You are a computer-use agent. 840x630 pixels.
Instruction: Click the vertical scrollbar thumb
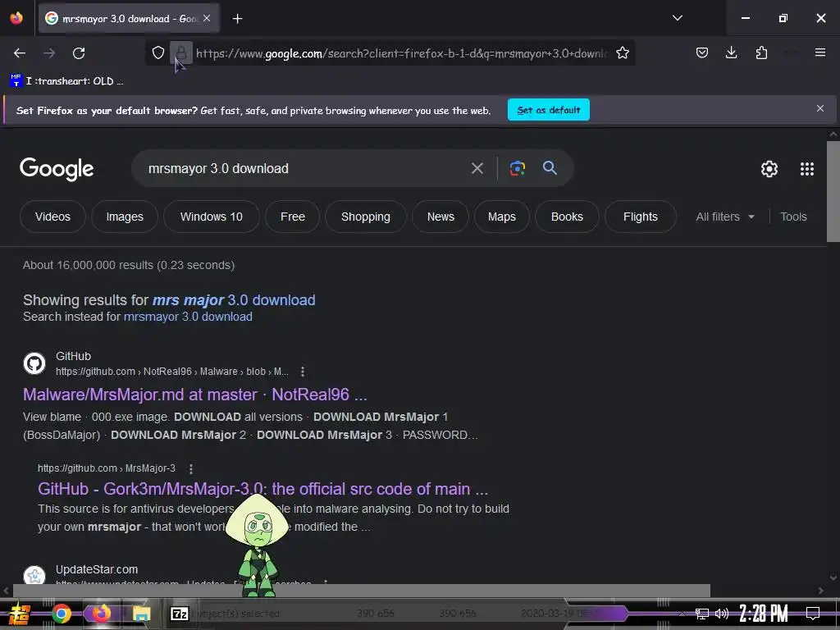coord(833,191)
